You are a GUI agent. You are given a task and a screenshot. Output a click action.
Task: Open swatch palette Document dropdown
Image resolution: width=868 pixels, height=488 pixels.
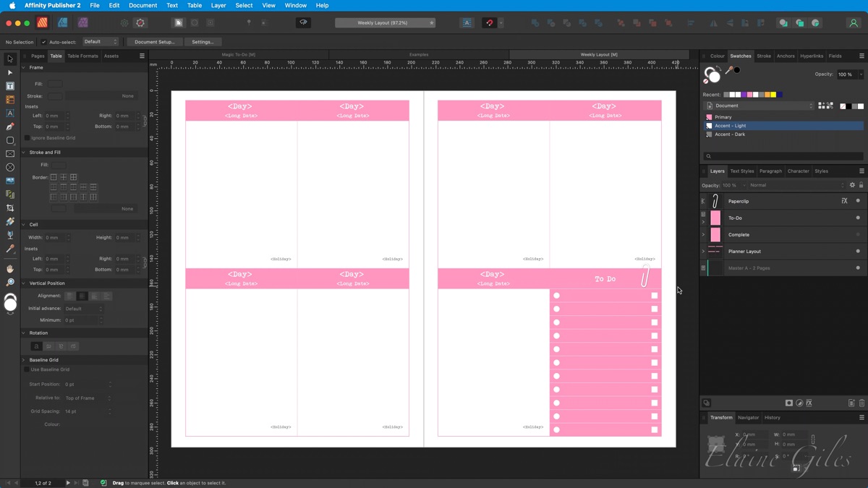point(759,106)
